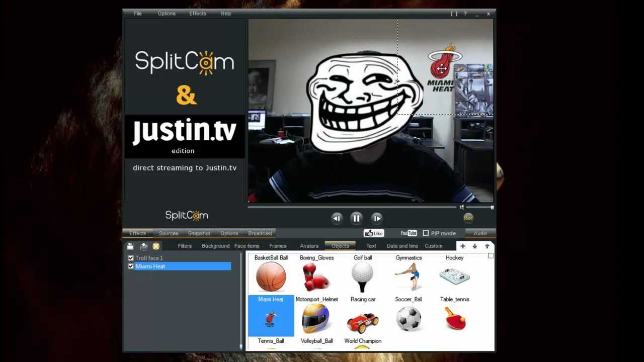Choose the Motorsport_Helmet object

[316, 315]
